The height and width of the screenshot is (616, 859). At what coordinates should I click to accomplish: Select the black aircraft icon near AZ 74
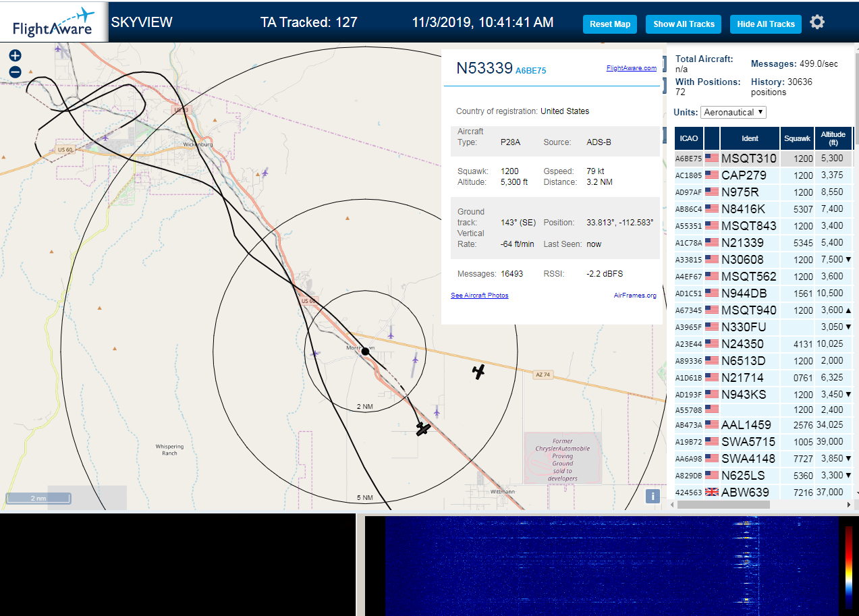tap(478, 372)
